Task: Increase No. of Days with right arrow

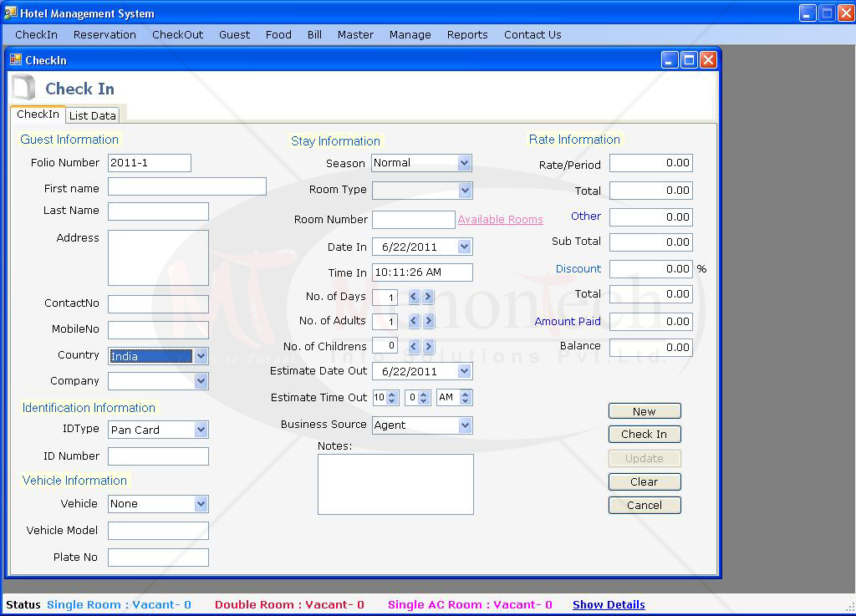Action: tap(428, 297)
